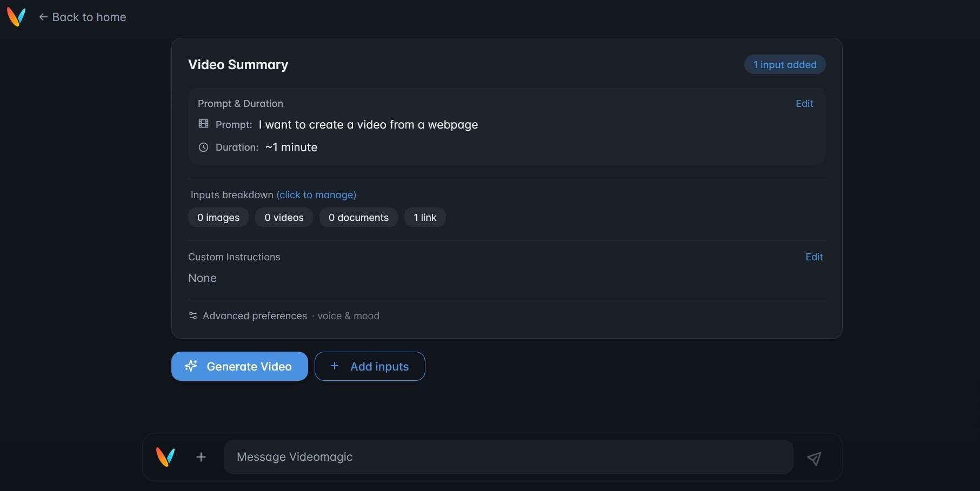The image size is (980, 491).
Task: Focus the Message Videomagic input field
Action: 509,457
